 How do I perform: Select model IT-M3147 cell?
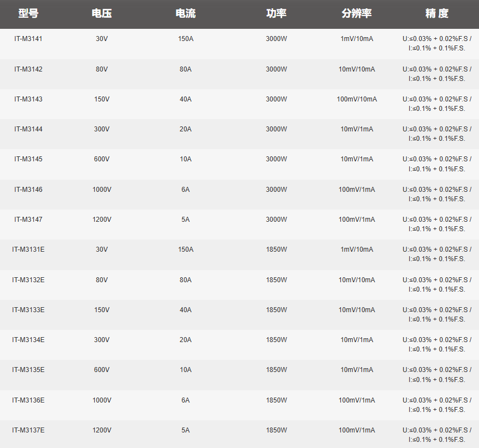point(28,220)
